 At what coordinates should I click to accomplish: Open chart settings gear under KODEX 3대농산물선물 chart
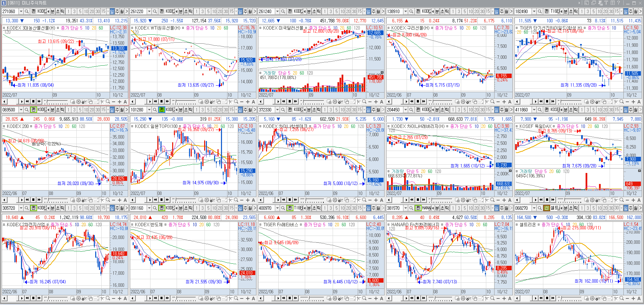(78, 101)
